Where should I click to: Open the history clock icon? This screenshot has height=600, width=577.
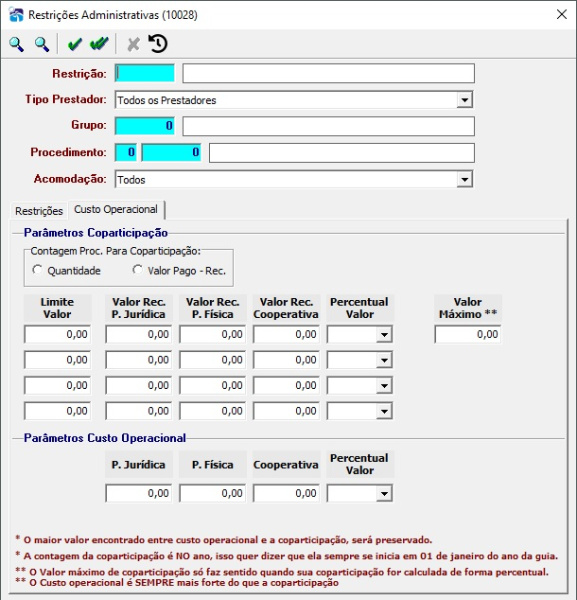pos(158,44)
